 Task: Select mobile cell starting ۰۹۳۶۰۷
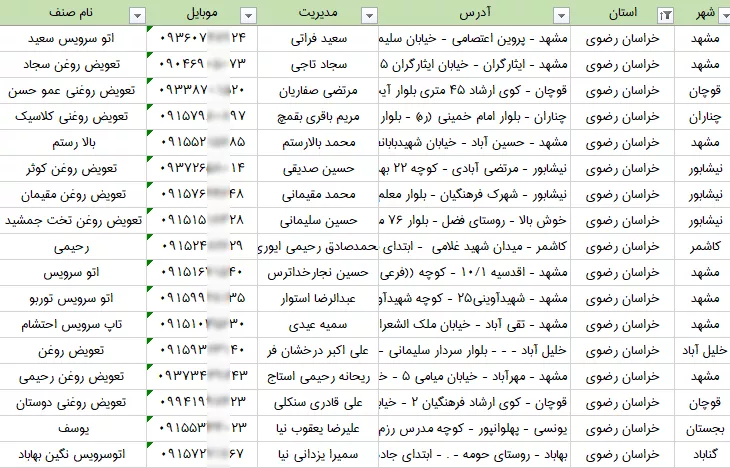tap(202, 39)
